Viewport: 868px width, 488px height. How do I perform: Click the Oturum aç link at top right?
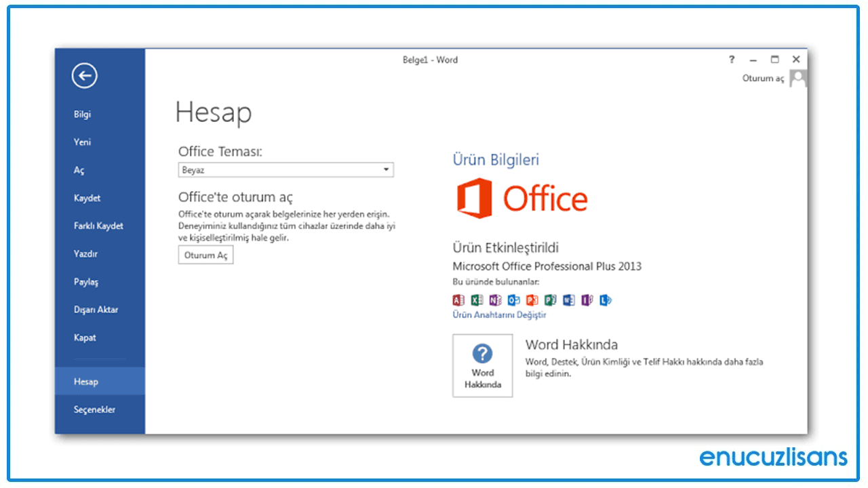coord(763,79)
